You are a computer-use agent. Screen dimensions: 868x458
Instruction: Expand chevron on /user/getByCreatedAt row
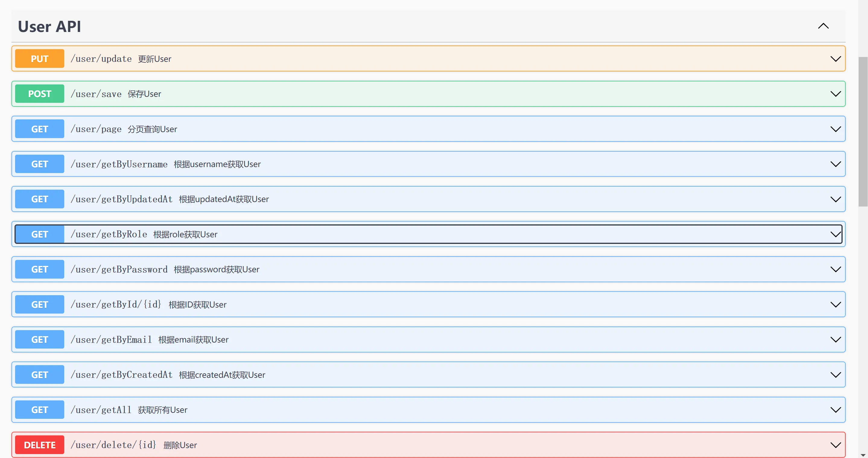(x=835, y=375)
